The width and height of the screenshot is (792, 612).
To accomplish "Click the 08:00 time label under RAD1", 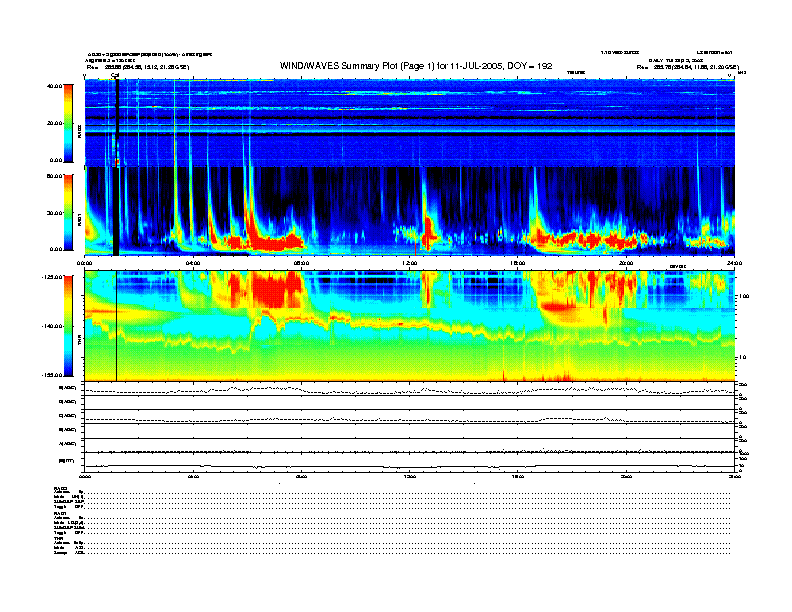I will (301, 263).
